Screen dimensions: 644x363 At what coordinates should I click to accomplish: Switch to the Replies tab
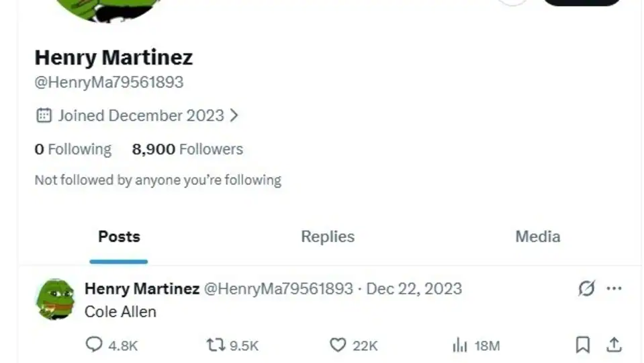click(328, 237)
